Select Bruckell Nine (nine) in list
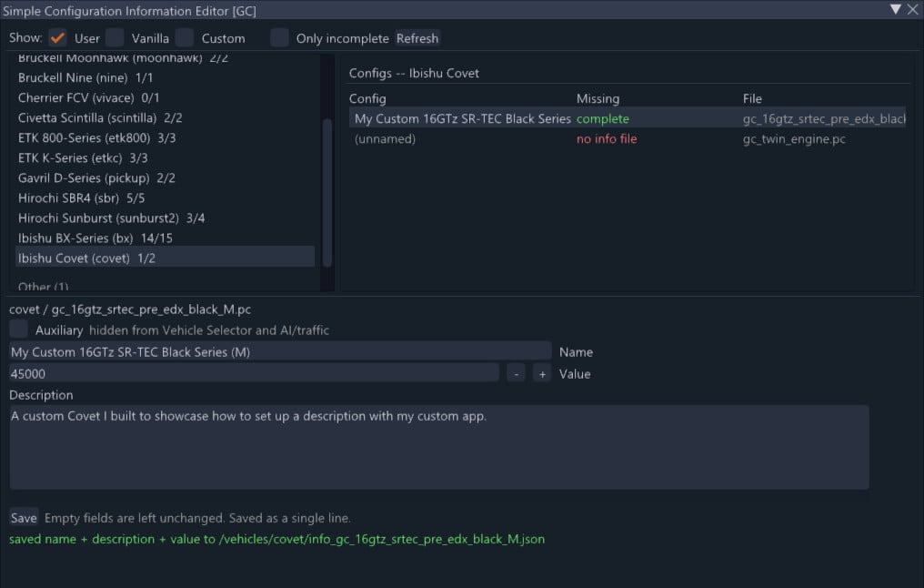924x588 pixels. pos(165,78)
